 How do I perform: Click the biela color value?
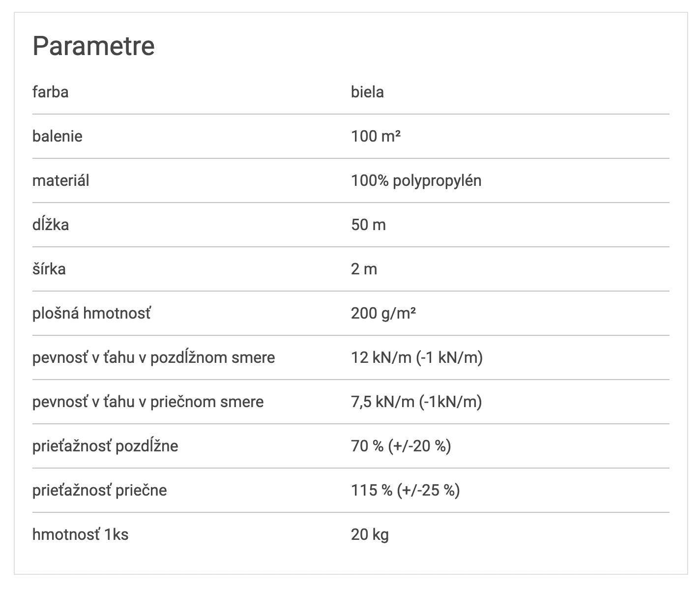367,92
